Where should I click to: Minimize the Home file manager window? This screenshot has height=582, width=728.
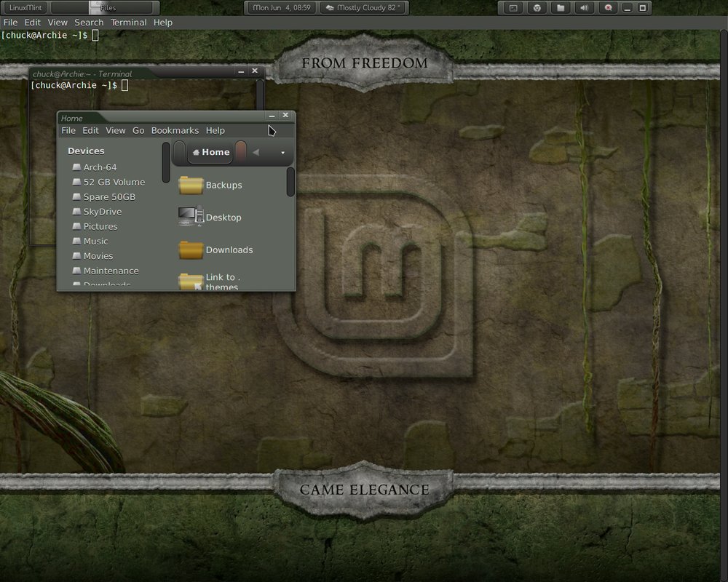point(272,116)
